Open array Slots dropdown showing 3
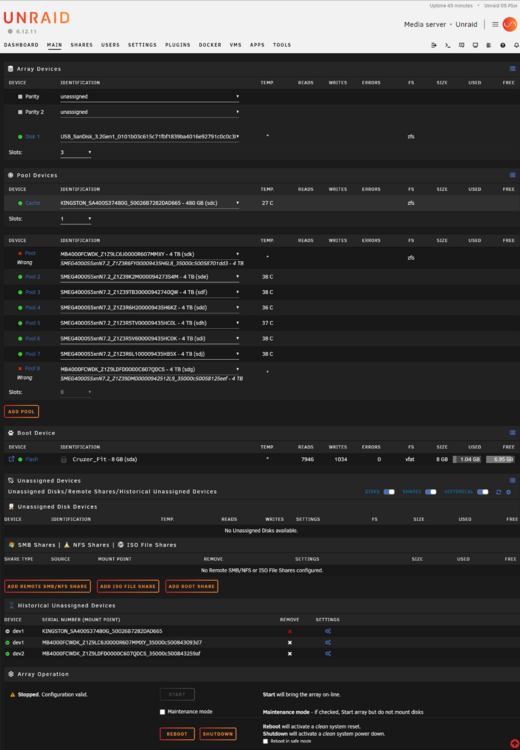 coord(76,153)
